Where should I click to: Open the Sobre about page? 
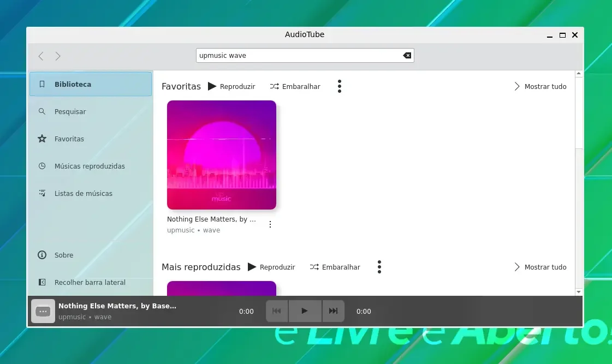click(91, 255)
